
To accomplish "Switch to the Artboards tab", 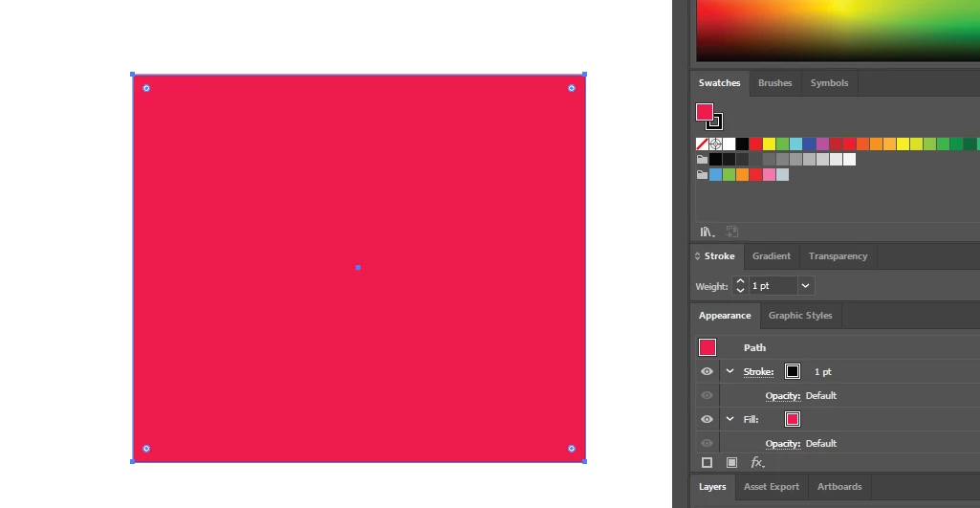I will pyautogui.click(x=839, y=487).
